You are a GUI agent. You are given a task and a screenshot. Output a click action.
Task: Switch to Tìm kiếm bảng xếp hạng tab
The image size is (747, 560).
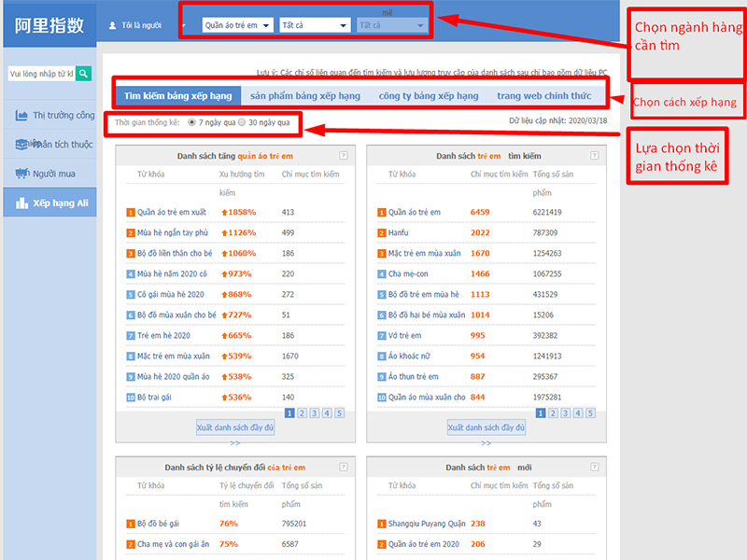point(178,96)
